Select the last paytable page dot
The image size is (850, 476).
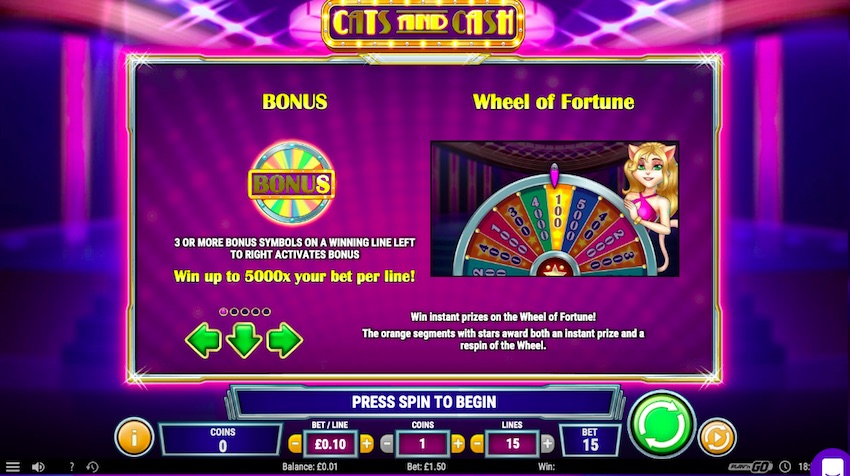point(266,312)
